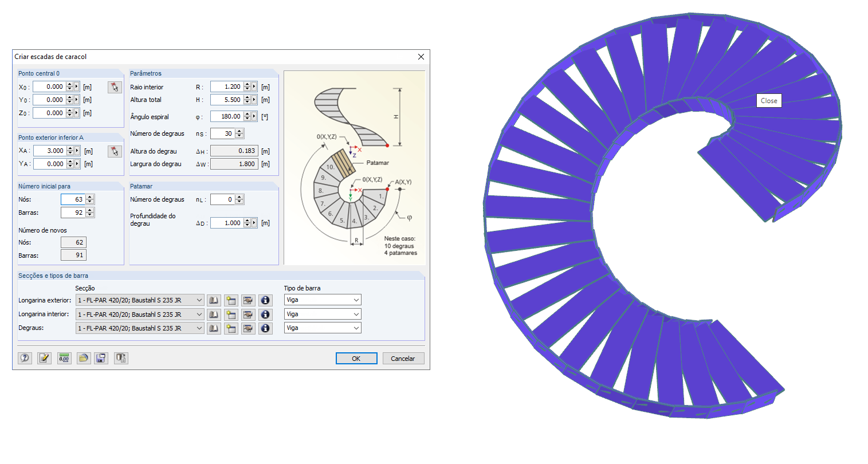Click the spinner arrows of the Y0 field
The image size is (868, 464).
click(x=69, y=100)
